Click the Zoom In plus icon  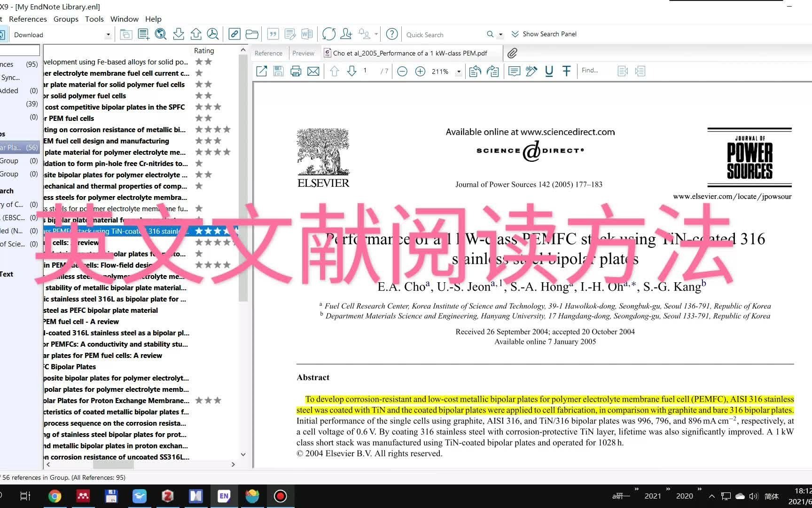point(420,71)
